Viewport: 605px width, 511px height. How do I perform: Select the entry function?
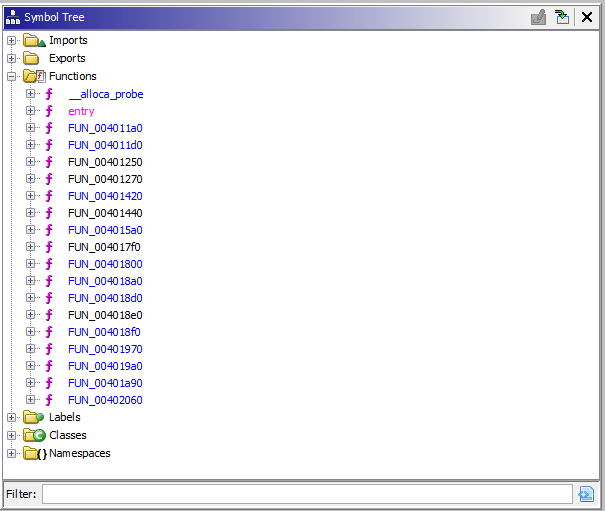81,111
